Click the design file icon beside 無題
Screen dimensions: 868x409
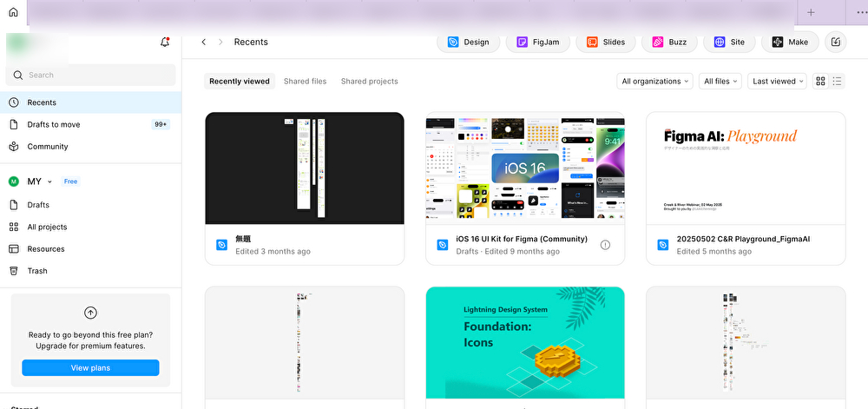[x=221, y=245]
